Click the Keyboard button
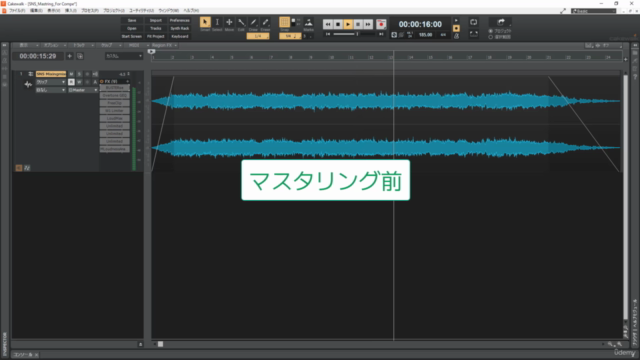The width and height of the screenshot is (640, 360). tap(180, 36)
